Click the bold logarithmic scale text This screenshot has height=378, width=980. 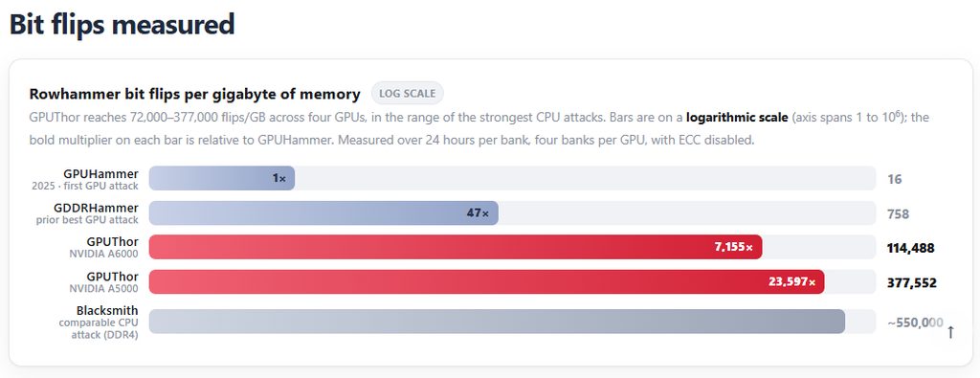(x=737, y=118)
